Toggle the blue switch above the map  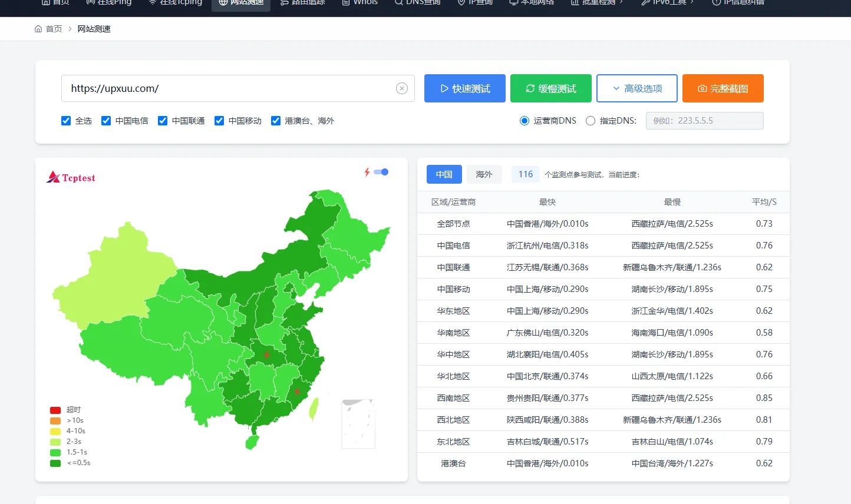click(381, 172)
